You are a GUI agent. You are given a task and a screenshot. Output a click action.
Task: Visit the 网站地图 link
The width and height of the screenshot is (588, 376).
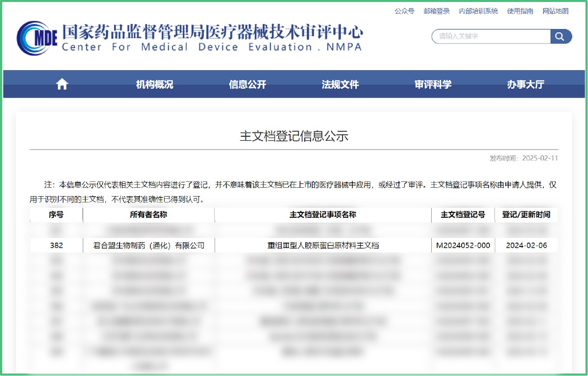point(556,11)
